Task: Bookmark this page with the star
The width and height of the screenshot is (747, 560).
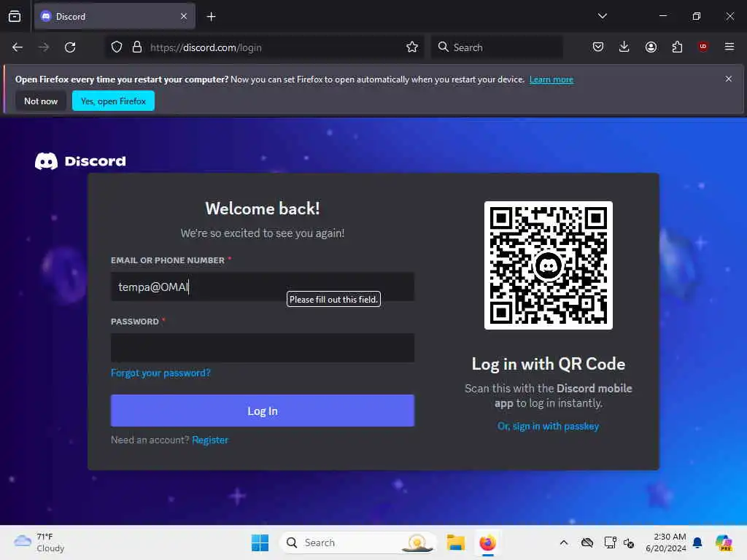Action: pos(412,47)
